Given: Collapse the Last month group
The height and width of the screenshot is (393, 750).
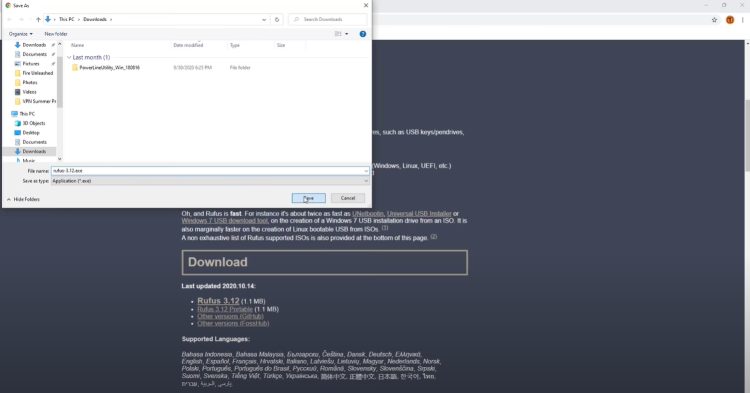Looking at the screenshot, I should pyautogui.click(x=69, y=57).
